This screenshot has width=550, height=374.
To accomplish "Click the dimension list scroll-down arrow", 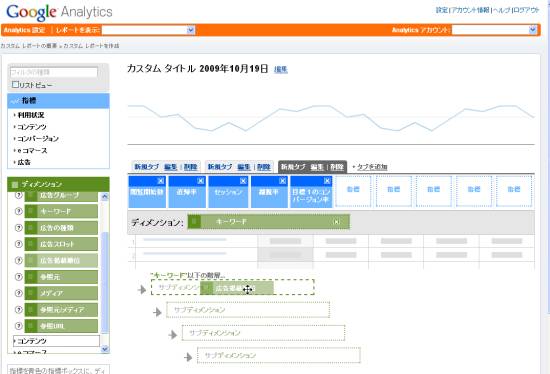I will [105, 349].
